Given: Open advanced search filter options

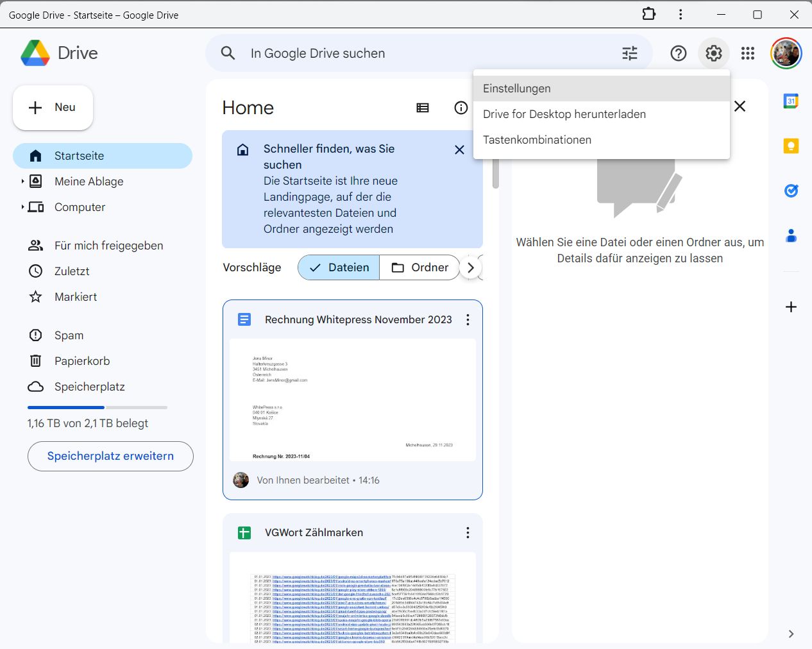Looking at the screenshot, I should coord(629,53).
